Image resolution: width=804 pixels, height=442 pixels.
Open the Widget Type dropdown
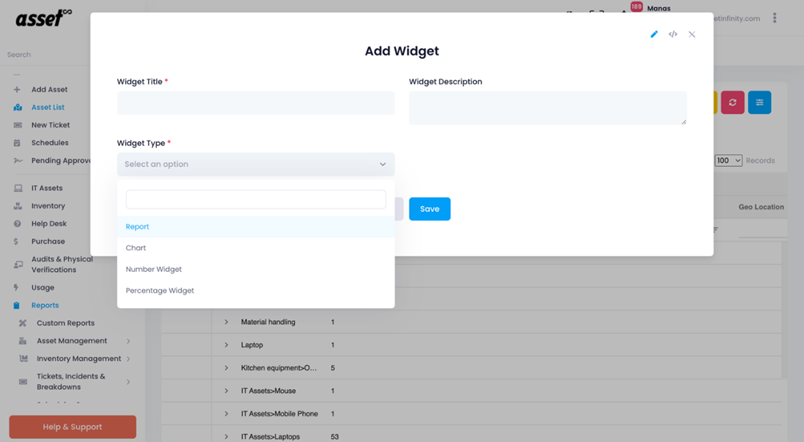(x=256, y=164)
